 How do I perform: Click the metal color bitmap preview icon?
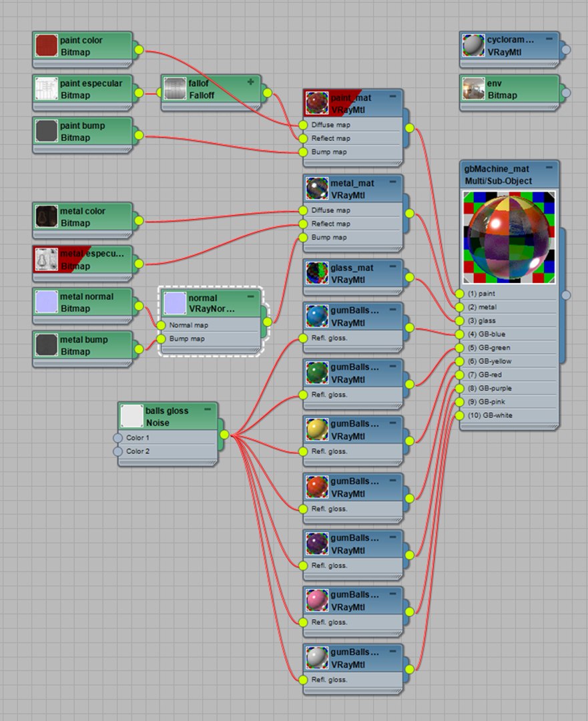click(47, 216)
